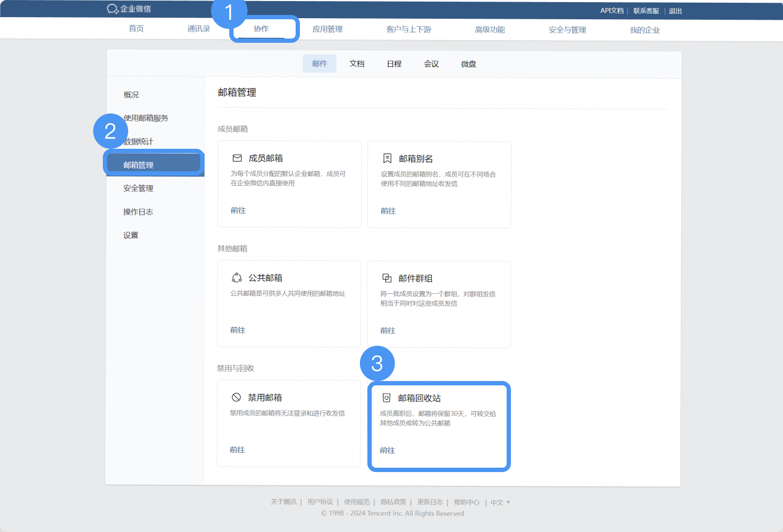Click the 联系客服 link
This screenshot has width=783, height=532.
(x=646, y=11)
